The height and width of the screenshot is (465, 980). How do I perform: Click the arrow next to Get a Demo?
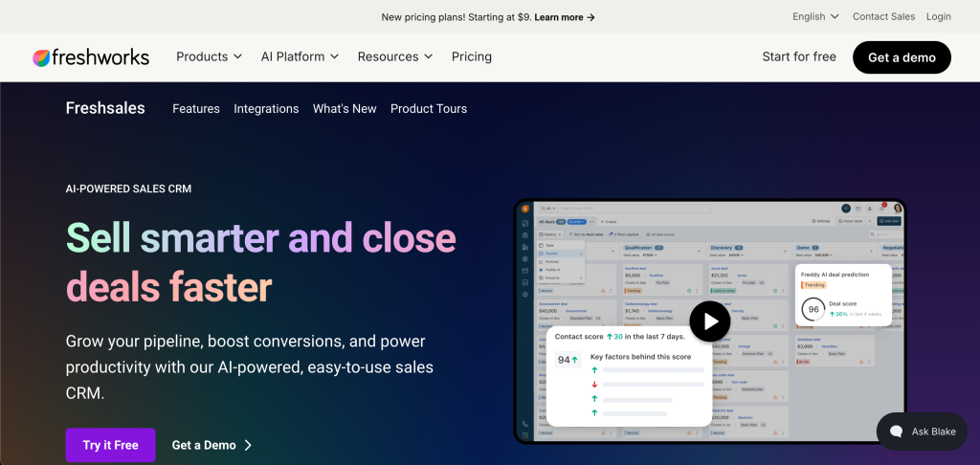248,445
